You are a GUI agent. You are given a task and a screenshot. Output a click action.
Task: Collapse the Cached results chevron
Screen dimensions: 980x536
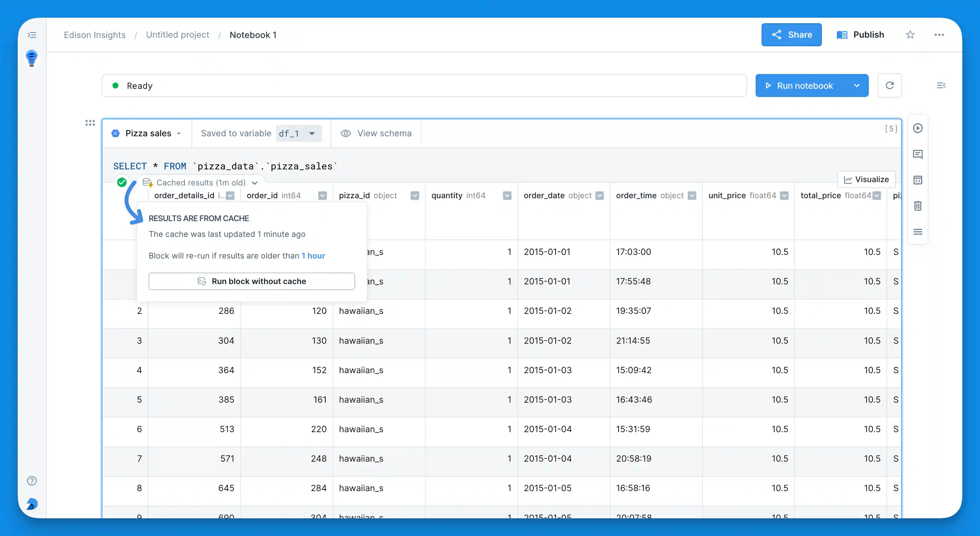click(255, 183)
